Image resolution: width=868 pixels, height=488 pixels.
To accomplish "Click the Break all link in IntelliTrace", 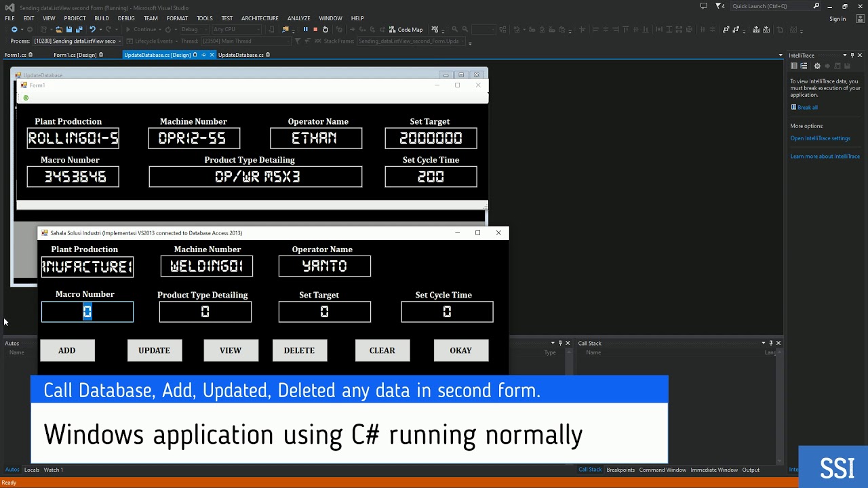I will coord(807,107).
